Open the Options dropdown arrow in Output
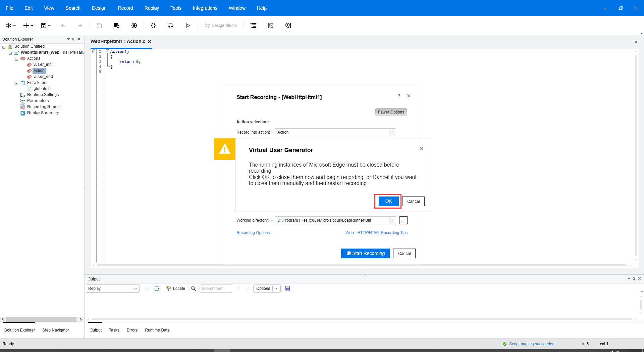The width and height of the screenshot is (644, 352). coord(276,289)
